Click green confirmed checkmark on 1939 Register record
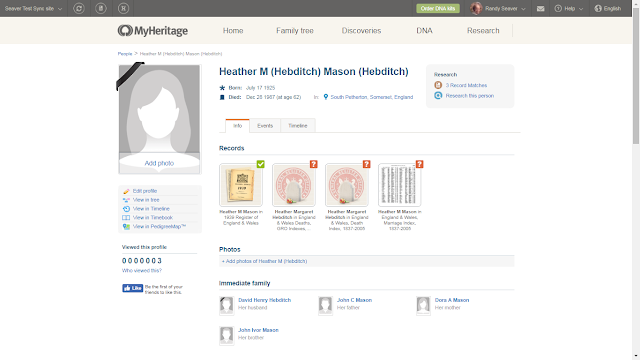The image size is (640, 360). [x=260, y=164]
